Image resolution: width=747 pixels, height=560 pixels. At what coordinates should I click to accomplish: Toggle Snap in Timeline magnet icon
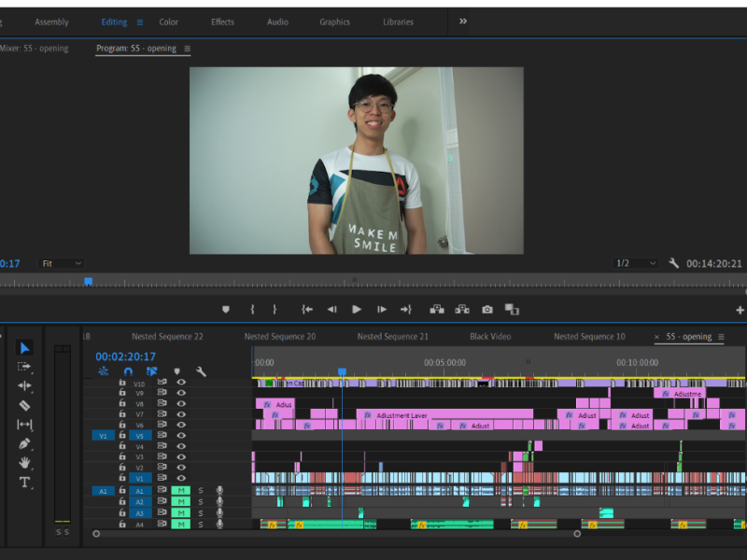pos(128,371)
